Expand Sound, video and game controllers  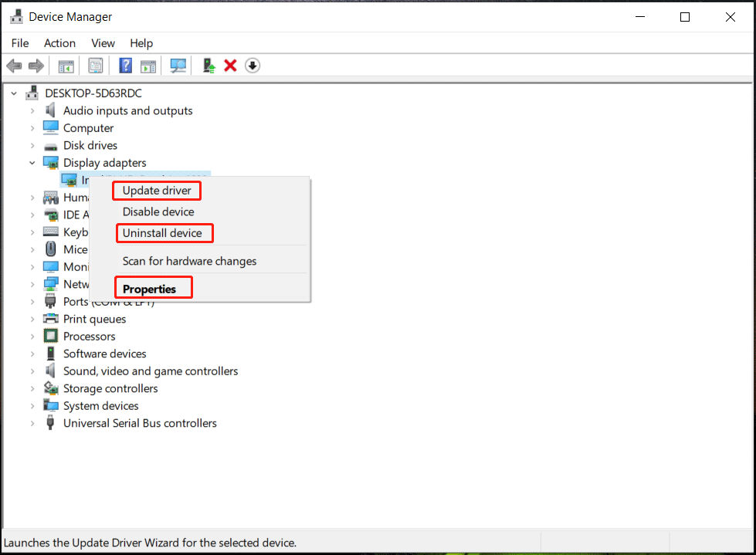coord(32,371)
